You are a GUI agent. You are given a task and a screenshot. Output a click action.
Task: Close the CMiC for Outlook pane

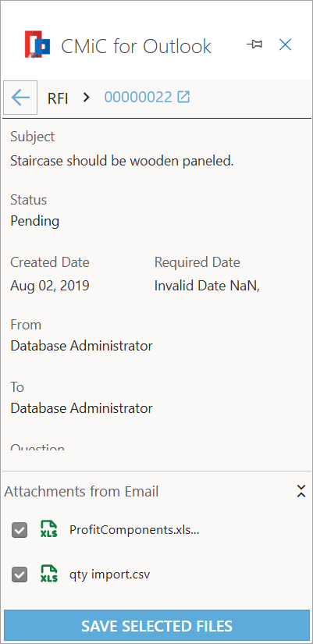(285, 44)
